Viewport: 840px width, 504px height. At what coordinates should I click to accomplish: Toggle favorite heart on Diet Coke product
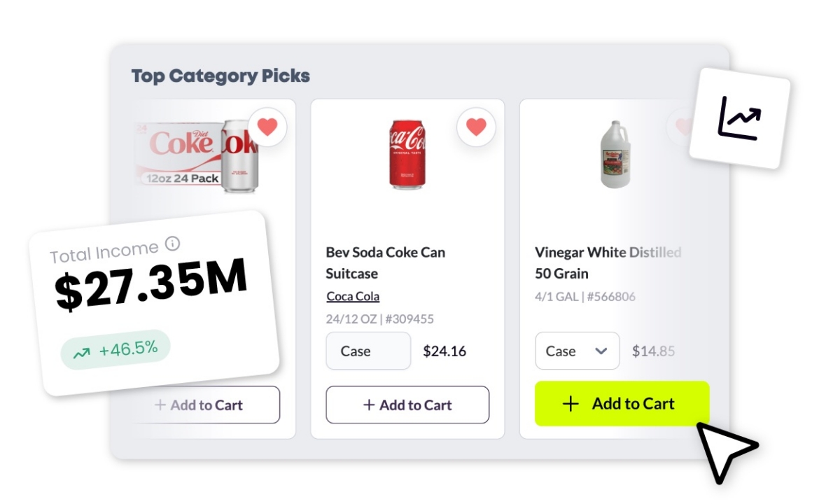point(267,127)
